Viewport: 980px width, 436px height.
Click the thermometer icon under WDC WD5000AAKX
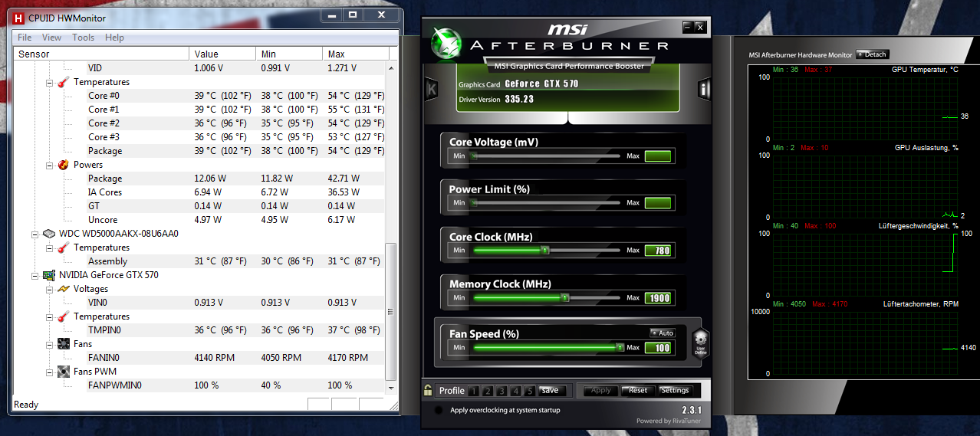tap(64, 248)
